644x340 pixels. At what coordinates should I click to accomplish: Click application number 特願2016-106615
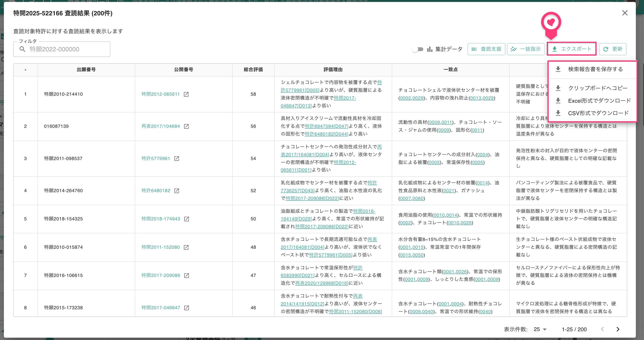[63, 275]
